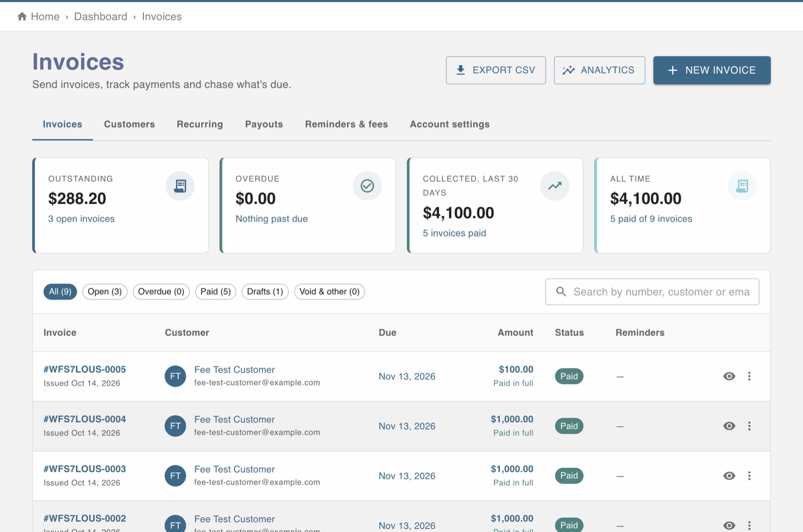Screen dimensions: 803x532
Task: Click the Outstanding $288.20 summary card
Action: pos(120,206)
